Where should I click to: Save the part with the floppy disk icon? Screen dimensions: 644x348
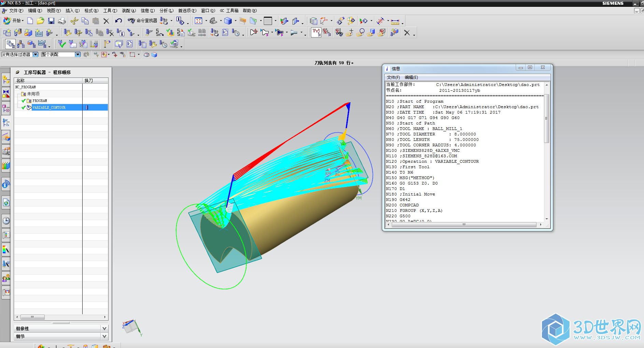click(x=51, y=21)
